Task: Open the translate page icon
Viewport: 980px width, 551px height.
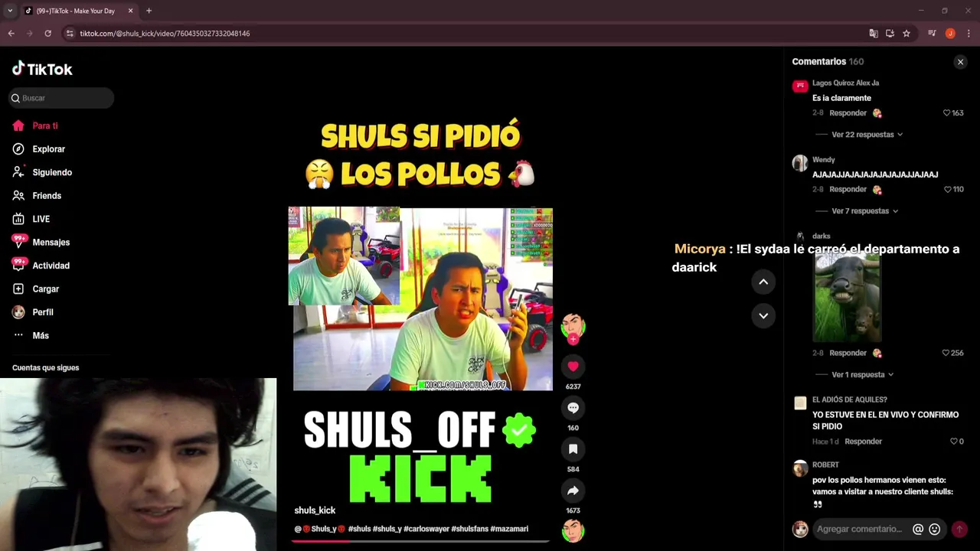Action: pos(874,34)
